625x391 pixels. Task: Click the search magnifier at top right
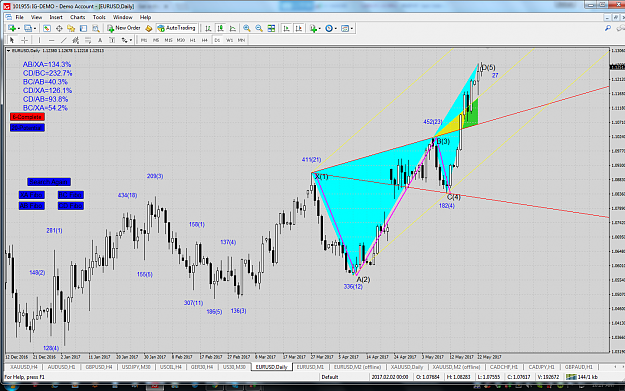coord(608,28)
